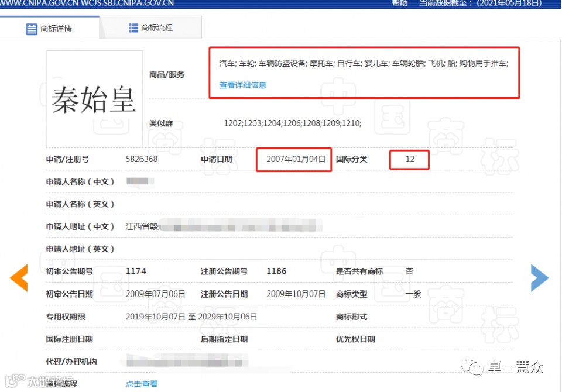Click 点击查看 link for trademark process
Screen dimensions: 562x392
point(142,384)
